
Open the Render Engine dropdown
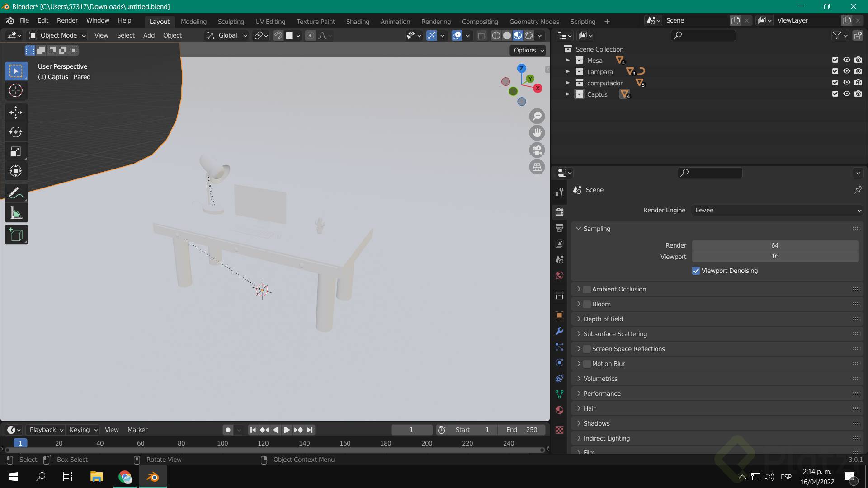coord(777,210)
